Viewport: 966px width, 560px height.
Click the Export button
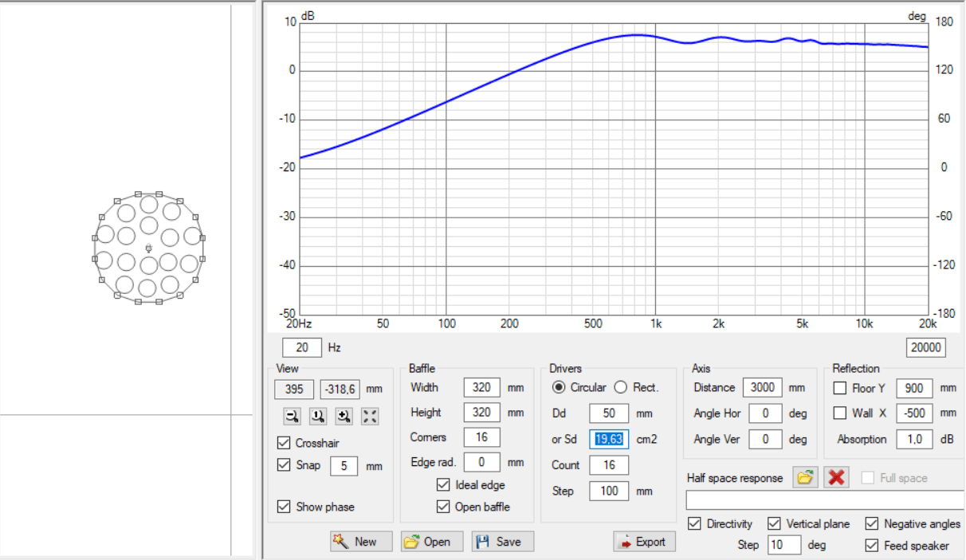pos(645,542)
